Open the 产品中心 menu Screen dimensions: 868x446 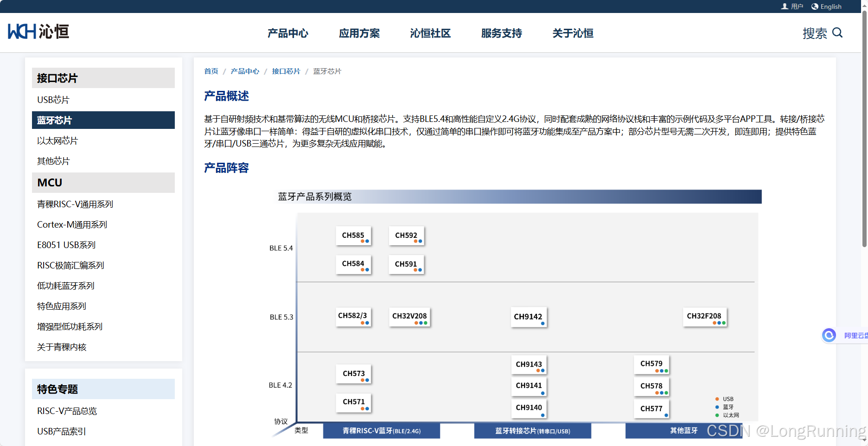(288, 33)
